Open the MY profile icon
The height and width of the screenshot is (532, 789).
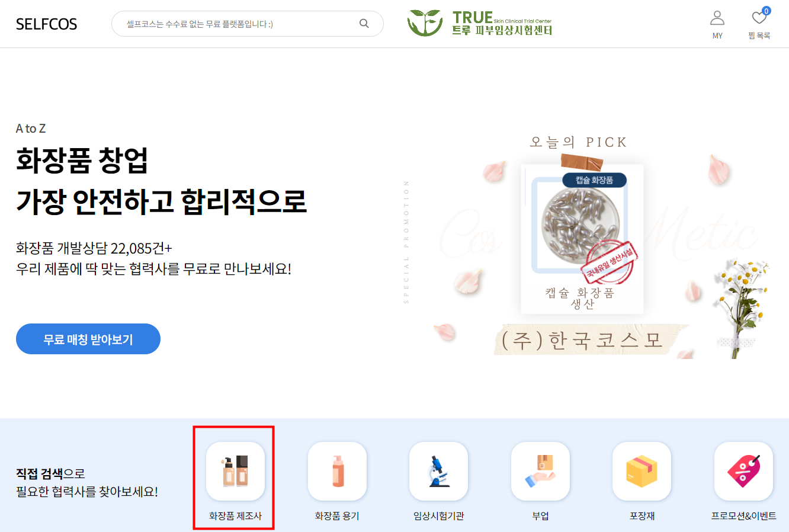point(717,18)
